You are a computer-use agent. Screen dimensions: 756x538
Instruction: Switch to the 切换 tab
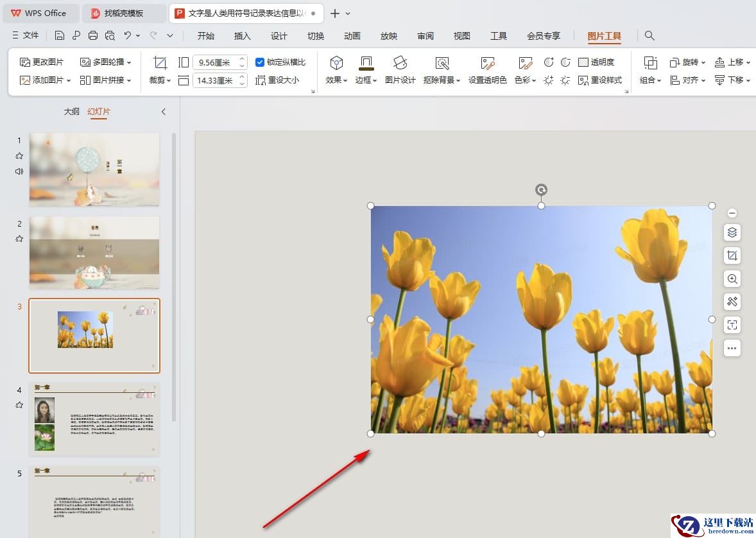tap(316, 36)
